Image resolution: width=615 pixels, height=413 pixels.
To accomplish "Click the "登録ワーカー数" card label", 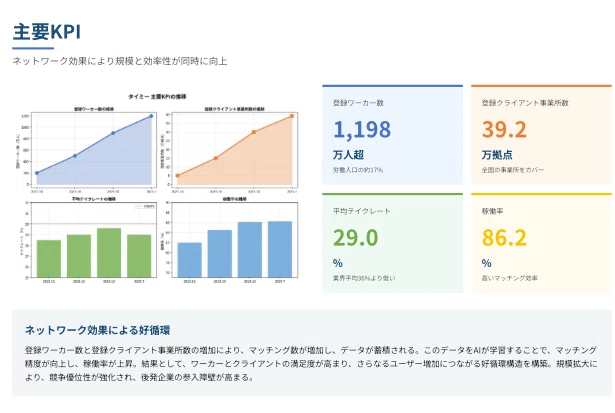I will (x=358, y=103).
